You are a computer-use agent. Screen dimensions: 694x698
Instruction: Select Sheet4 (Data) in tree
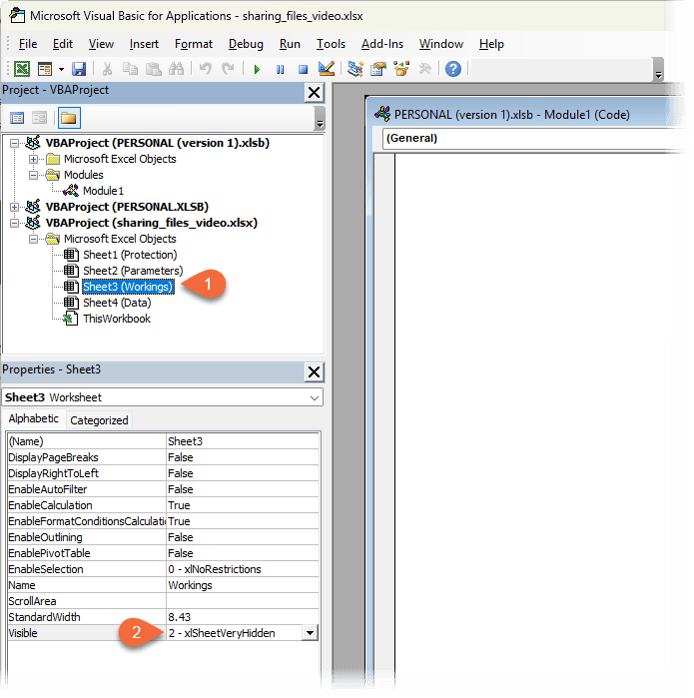pos(117,303)
